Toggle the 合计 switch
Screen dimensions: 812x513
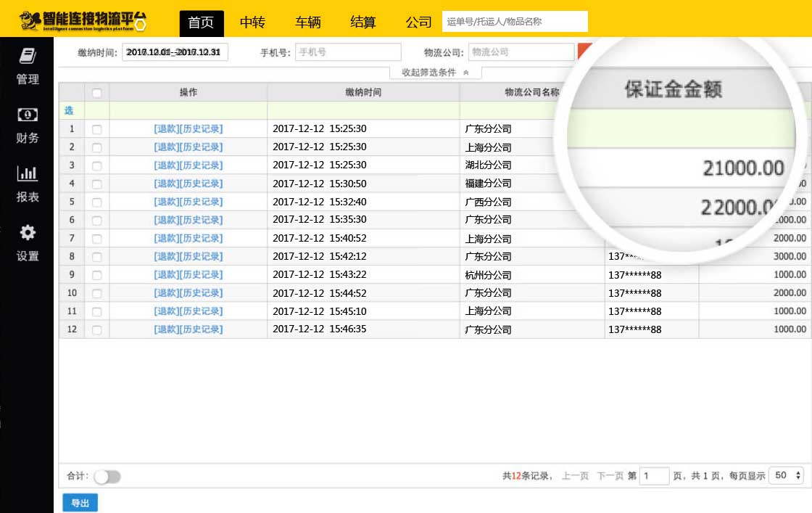[107, 477]
